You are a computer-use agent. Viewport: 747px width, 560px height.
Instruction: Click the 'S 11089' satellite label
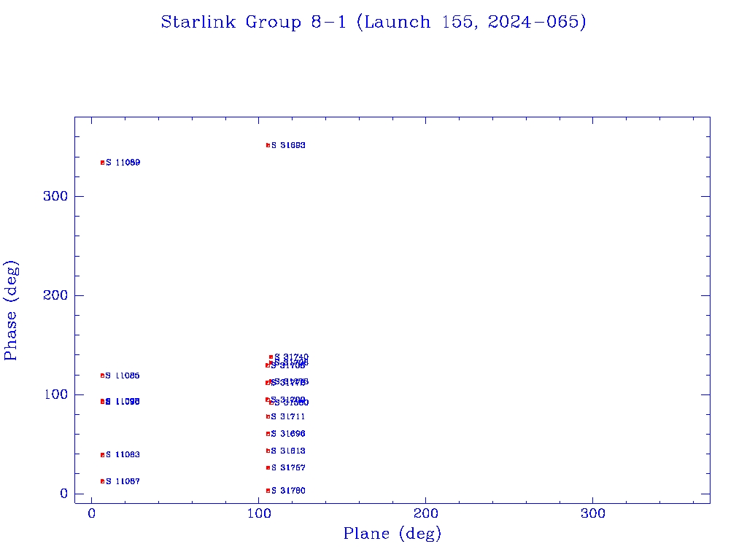coord(123,163)
